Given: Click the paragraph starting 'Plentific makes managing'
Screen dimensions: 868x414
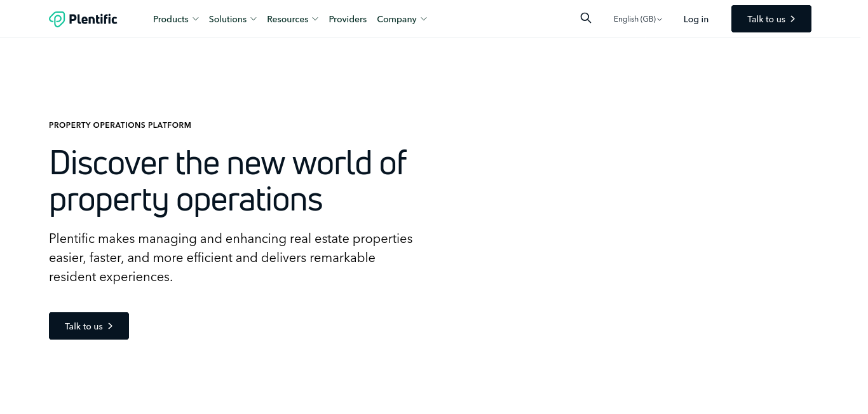Looking at the screenshot, I should coord(231,258).
